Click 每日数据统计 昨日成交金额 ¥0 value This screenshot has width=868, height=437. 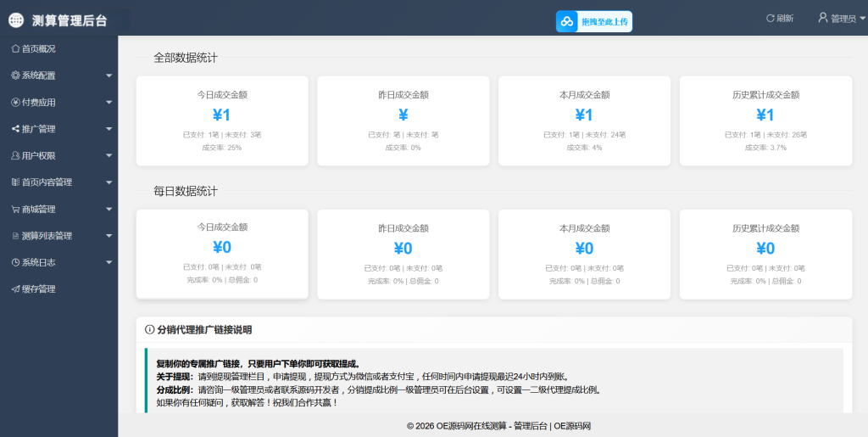(x=403, y=248)
